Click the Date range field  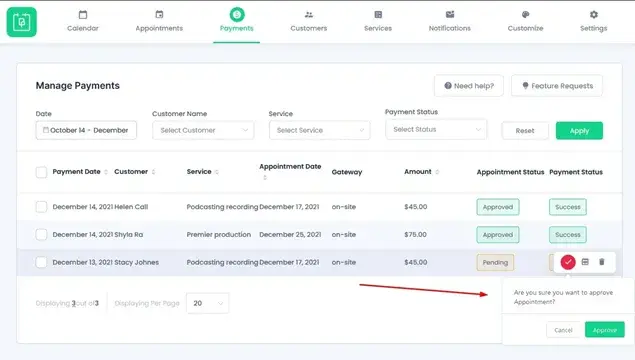point(86,130)
